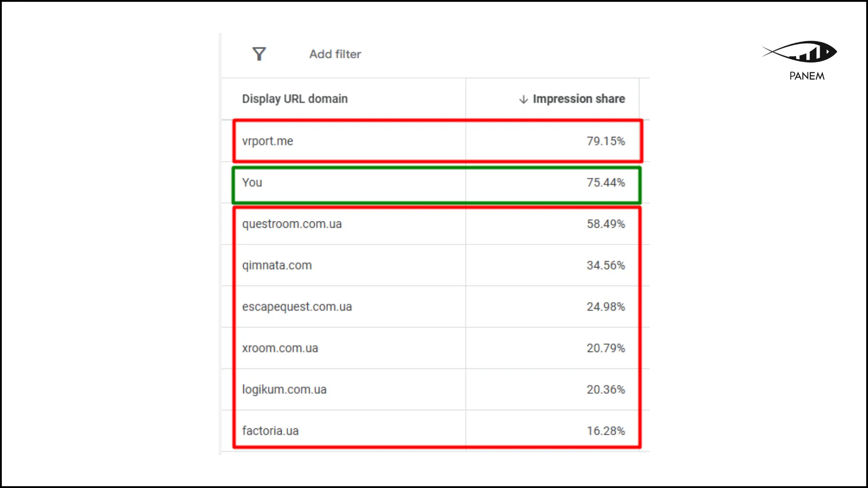Click the xroom.com.ua domain
The width and height of the screenshot is (868, 488).
280,348
